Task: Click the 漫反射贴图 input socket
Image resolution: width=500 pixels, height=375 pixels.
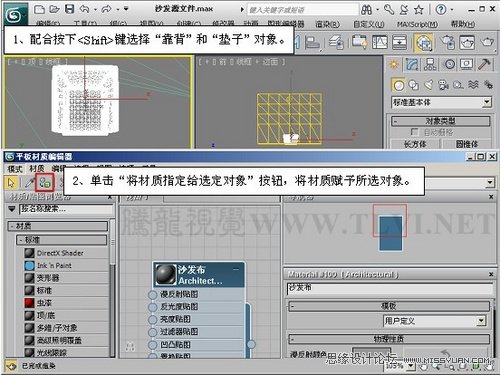Action: click(x=152, y=295)
